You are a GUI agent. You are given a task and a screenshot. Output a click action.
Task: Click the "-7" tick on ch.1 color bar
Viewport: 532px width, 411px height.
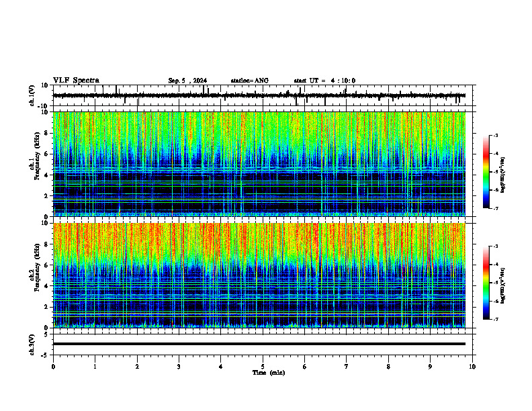(495, 208)
